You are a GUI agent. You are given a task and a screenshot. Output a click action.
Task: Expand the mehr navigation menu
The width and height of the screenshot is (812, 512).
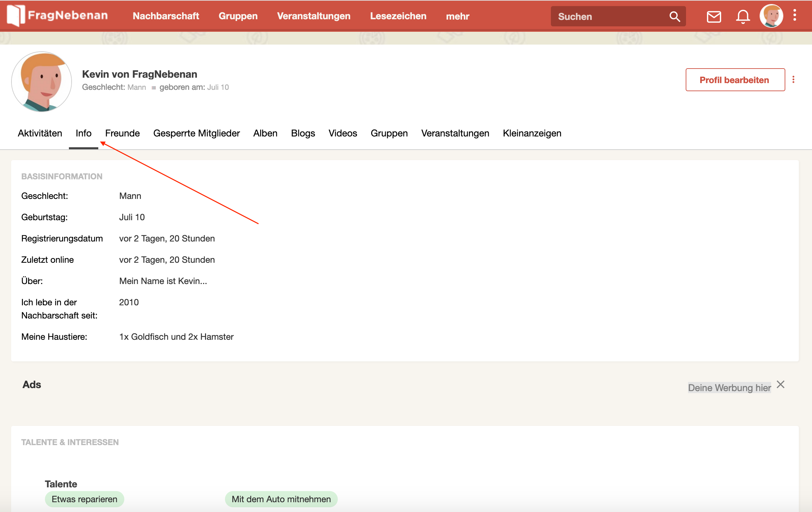click(x=457, y=16)
